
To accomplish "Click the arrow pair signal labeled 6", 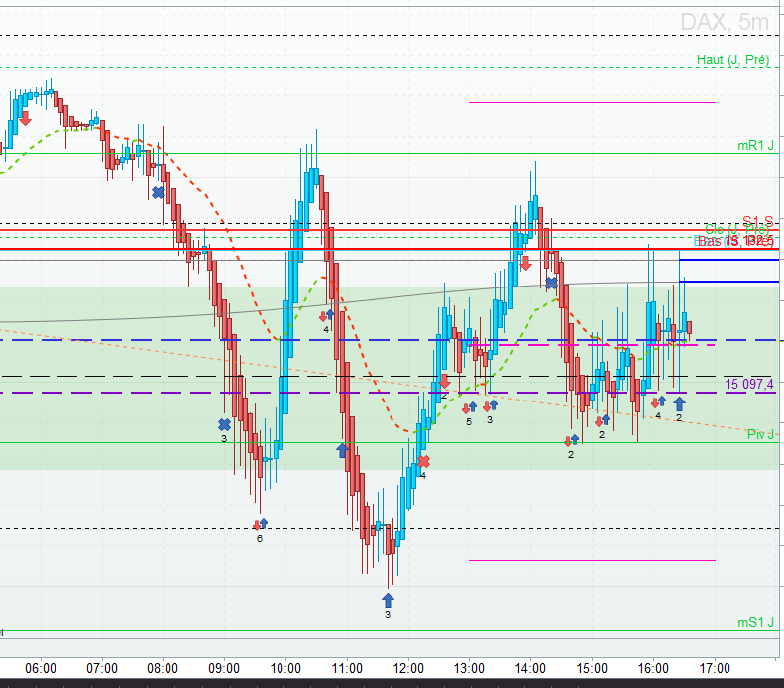I will click(x=260, y=524).
